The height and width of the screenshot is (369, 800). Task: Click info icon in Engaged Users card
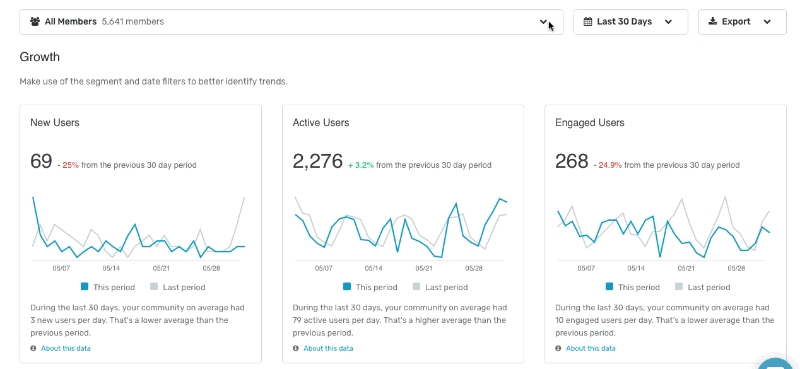click(x=558, y=349)
